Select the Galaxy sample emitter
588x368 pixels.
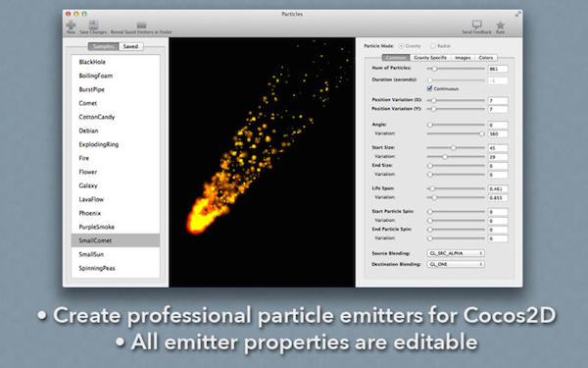click(x=116, y=185)
